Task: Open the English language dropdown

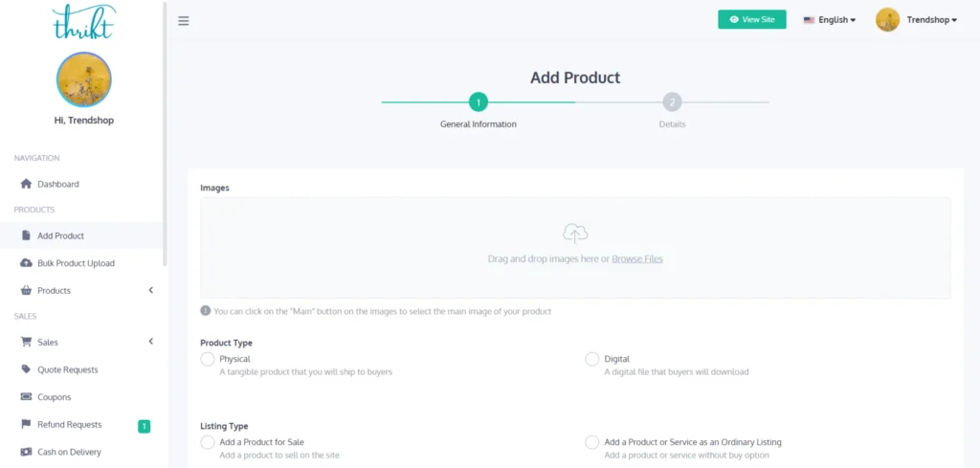Action: pos(829,19)
